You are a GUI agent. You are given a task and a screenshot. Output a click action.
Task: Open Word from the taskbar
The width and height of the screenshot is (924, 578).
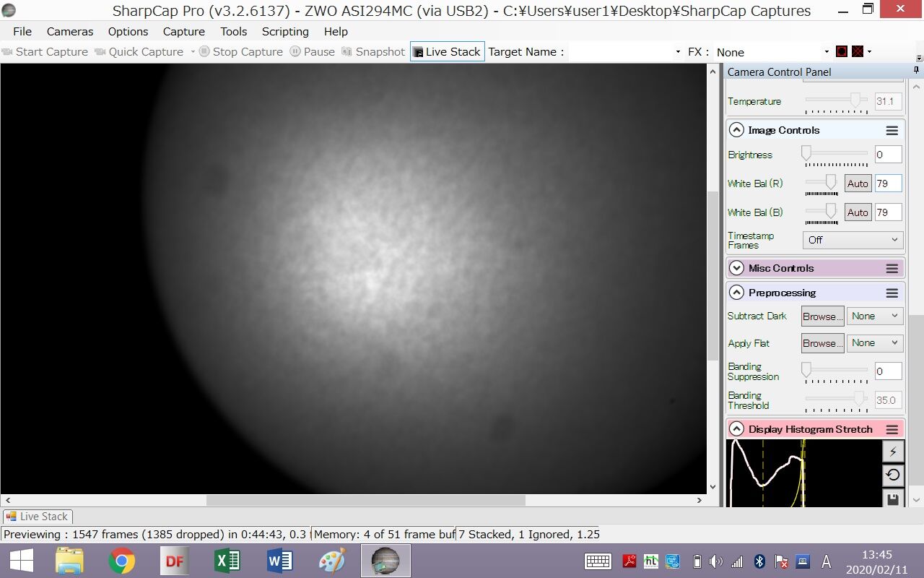[x=279, y=561]
